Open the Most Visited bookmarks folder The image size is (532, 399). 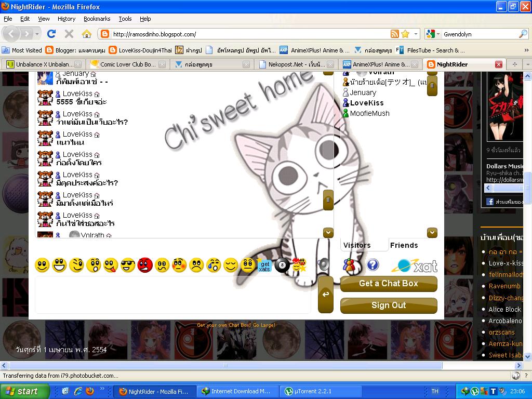pyautogui.click(x=22, y=50)
